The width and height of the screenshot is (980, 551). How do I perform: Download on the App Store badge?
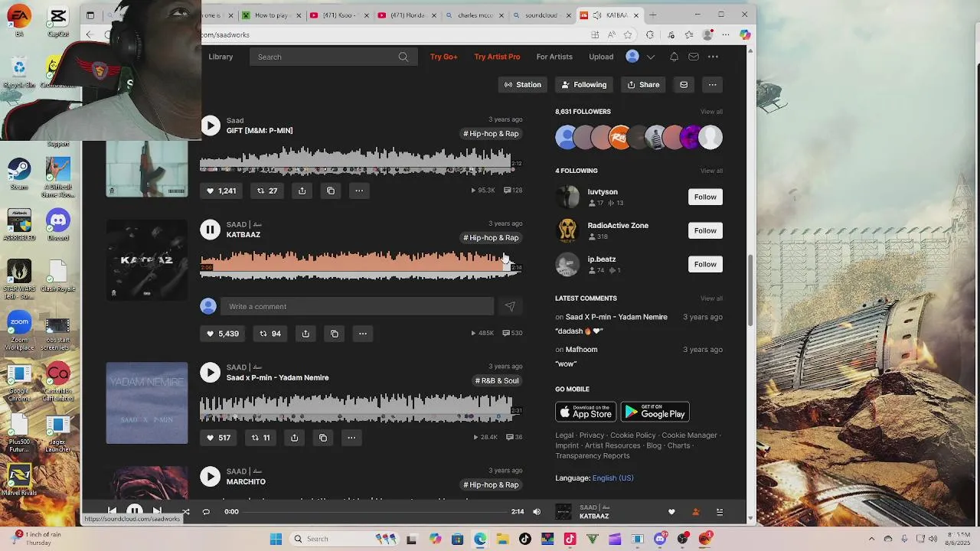(x=586, y=412)
